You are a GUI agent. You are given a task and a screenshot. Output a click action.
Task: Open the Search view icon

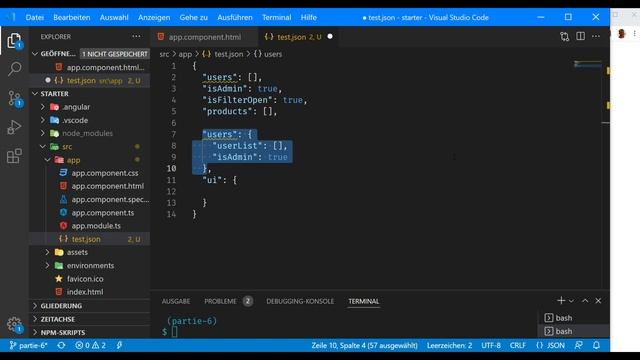14,69
